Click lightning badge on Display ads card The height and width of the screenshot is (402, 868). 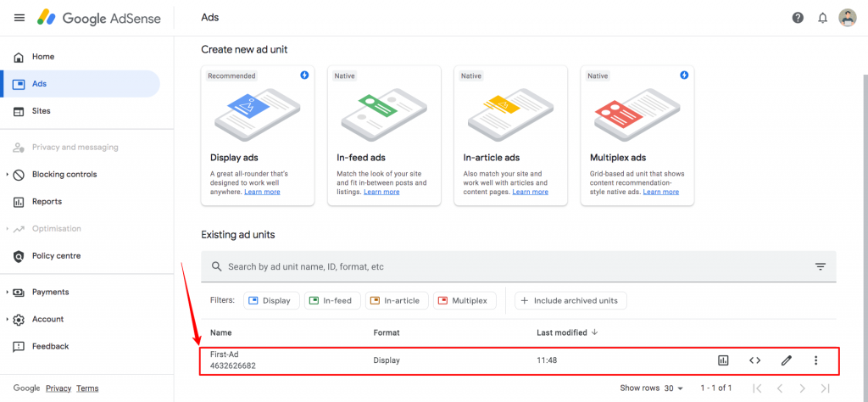[304, 75]
